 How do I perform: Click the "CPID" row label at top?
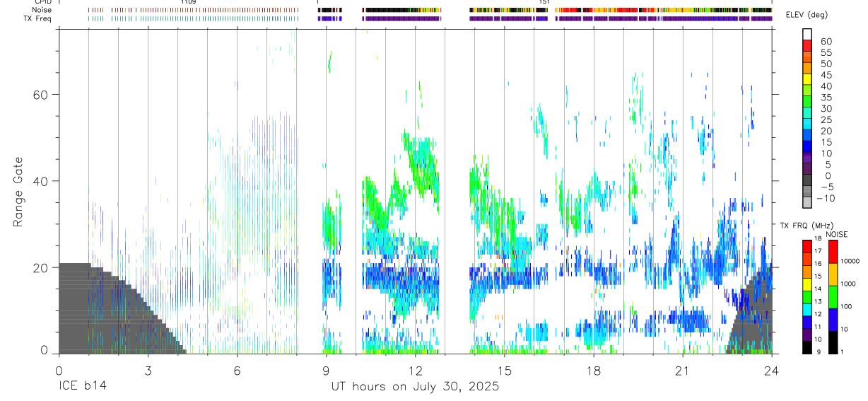[45, 2]
